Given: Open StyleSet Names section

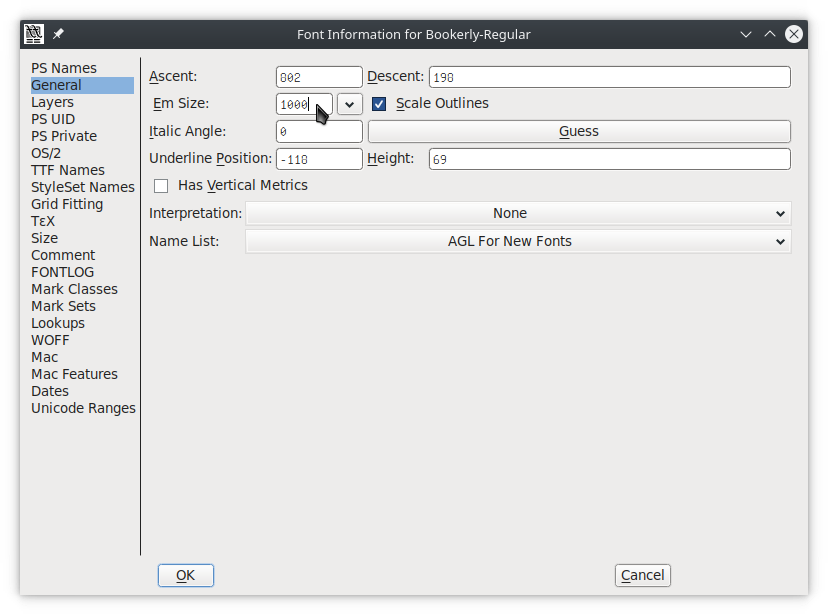Looking at the screenshot, I should [83, 187].
